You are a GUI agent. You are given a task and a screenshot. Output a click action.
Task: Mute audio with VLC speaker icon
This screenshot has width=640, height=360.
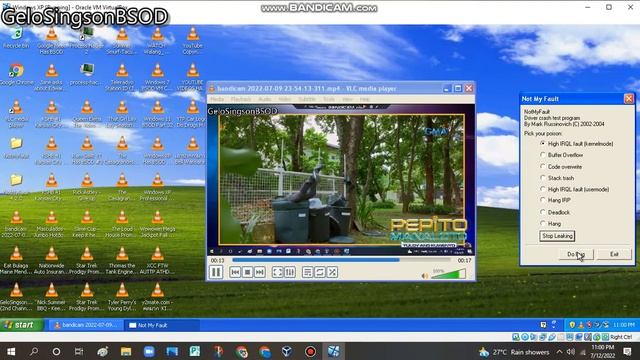425,276
